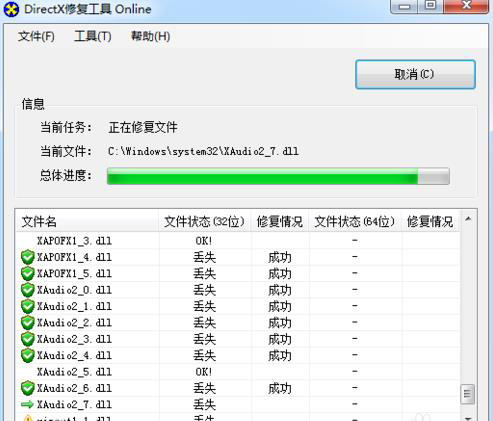This screenshot has height=421, width=493.
Task: Select the XAudio2_0.dll file name
Action: pyautogui.click(x=74, y=290)
